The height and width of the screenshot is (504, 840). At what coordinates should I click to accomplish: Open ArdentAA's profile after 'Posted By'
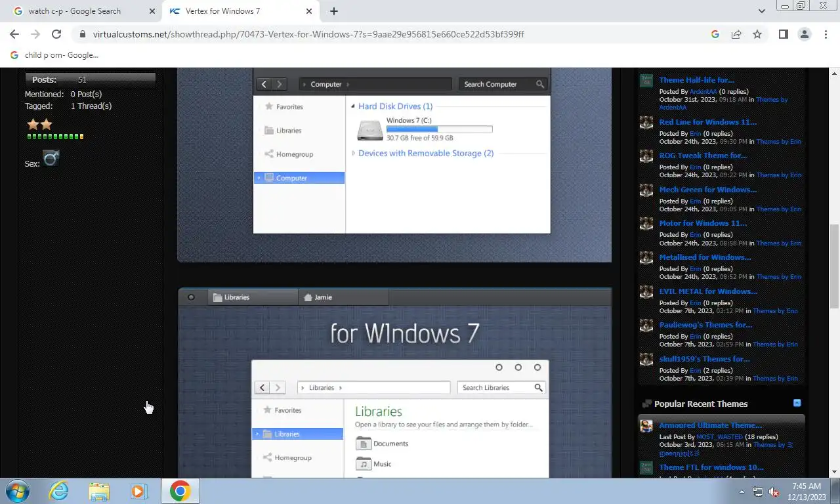click(x=703, y=92)
